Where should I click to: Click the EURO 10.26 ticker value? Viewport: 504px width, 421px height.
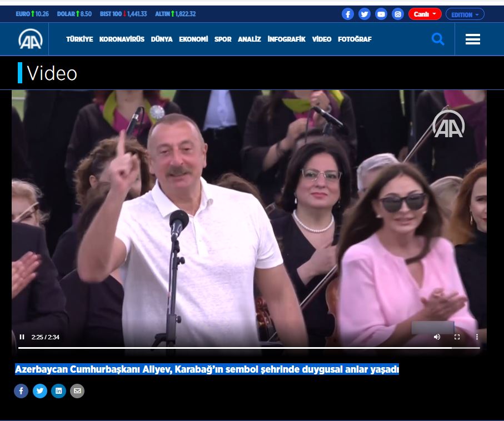[32, 14]
